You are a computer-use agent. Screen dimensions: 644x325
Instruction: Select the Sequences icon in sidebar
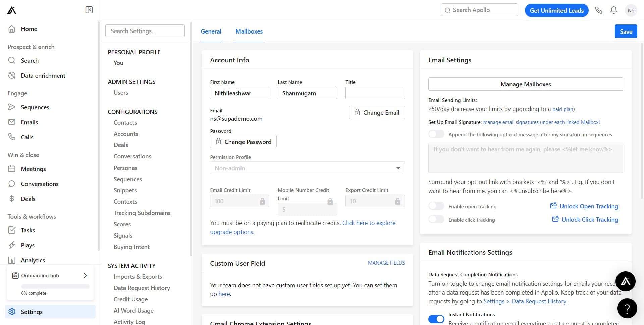pos(12,107)
